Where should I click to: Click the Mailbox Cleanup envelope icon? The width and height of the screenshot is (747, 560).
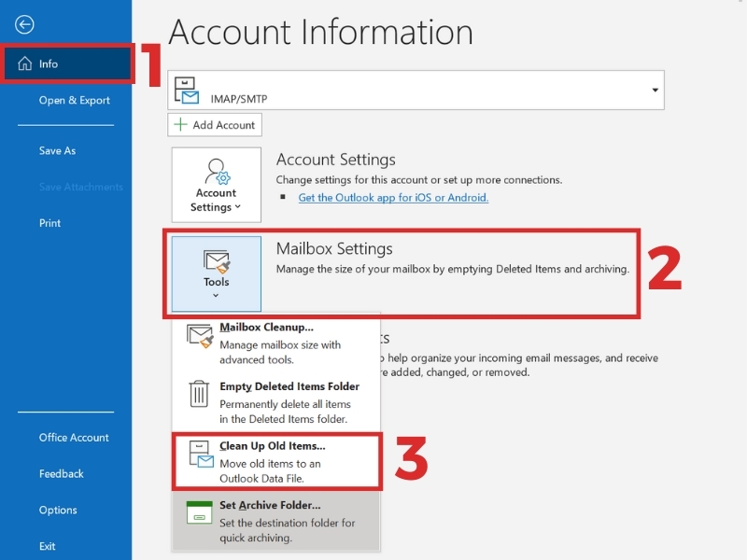pyautogui.click(x=200, y=336)
